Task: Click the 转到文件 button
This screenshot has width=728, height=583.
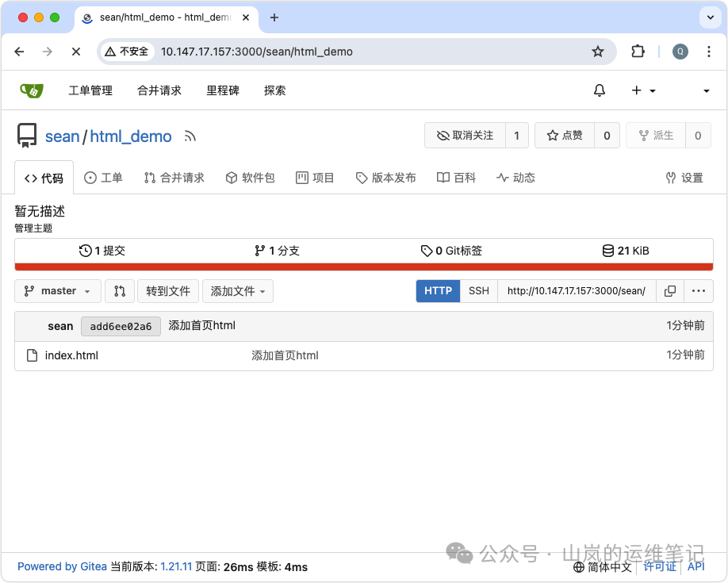Action: (168, 291)
